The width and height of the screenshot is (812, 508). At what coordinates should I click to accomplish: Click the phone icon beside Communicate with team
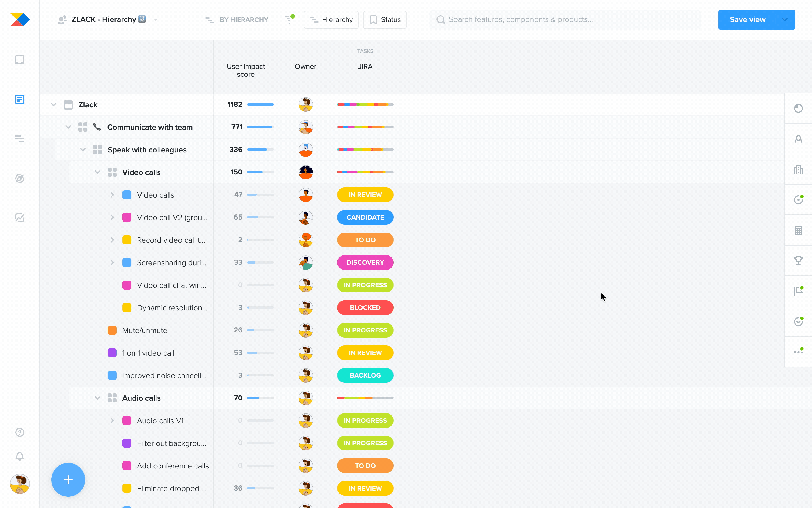click(97, 127)
